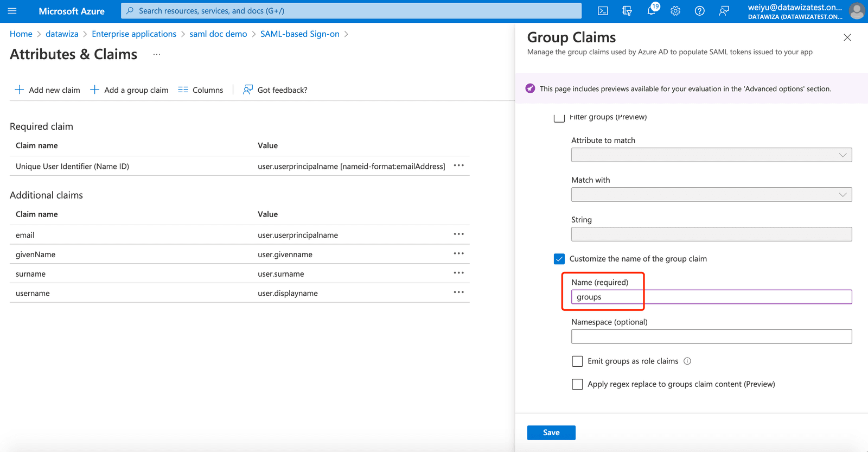Click the Value header under Additional claims
868x452 pixels.
click(267, 214)
